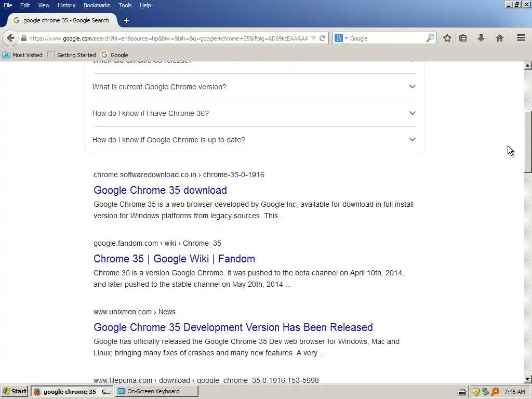Expand 'How do I know if Google Chrome is up to date?'

tap(254, 140)
